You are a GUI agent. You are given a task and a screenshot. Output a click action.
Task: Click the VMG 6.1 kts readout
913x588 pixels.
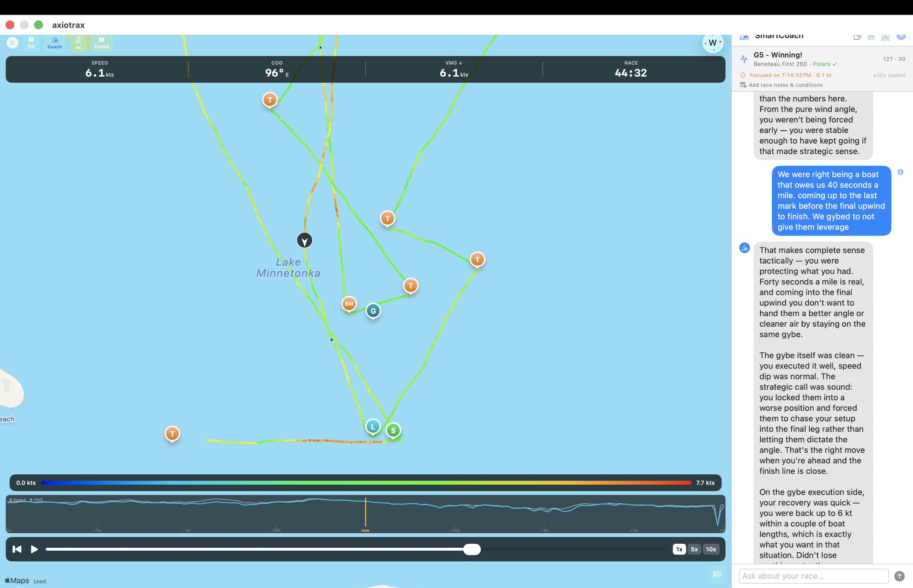tap(454, 70)
